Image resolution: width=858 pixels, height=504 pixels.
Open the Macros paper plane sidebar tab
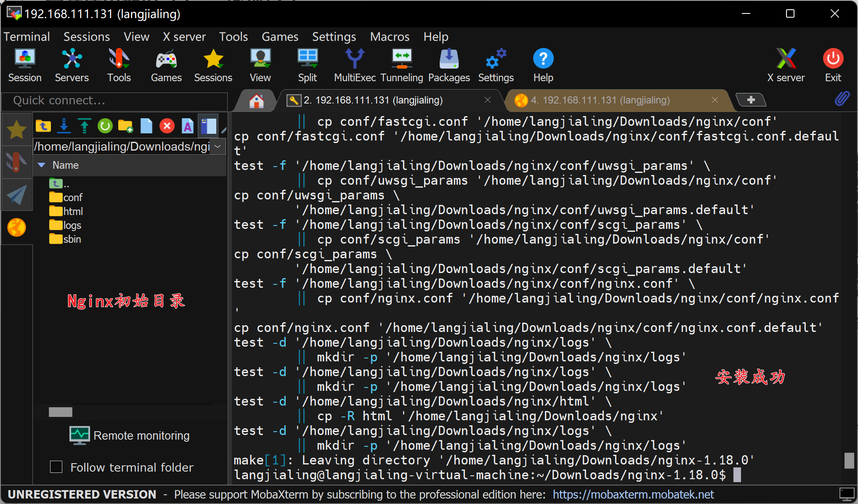tap(16, 195)
